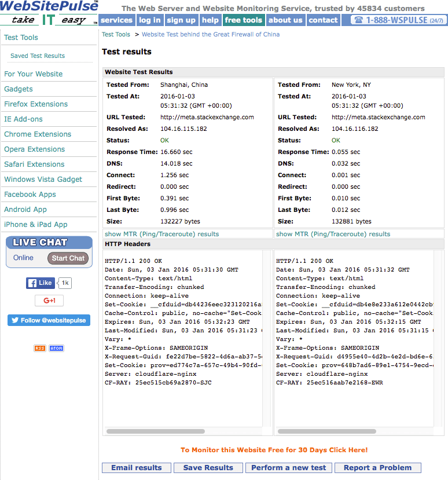Click the Website Test Results section header
The height and width of the screenshot is (480, 448).
tap(273, 72)
